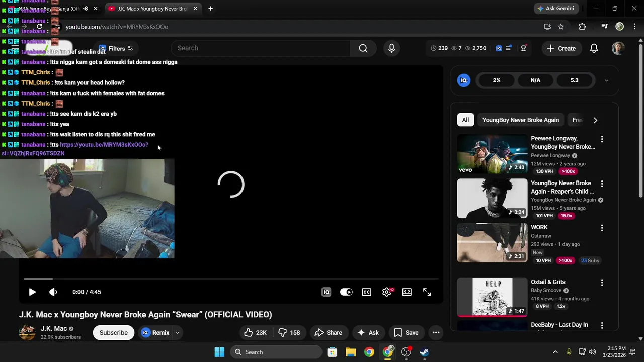Click the search magnifier button
The width and height of the screenshot is (644, 362).
[363, 48]
